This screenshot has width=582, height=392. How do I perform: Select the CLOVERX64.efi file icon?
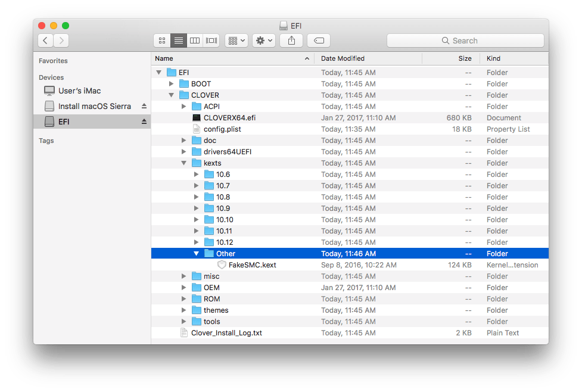197,118
